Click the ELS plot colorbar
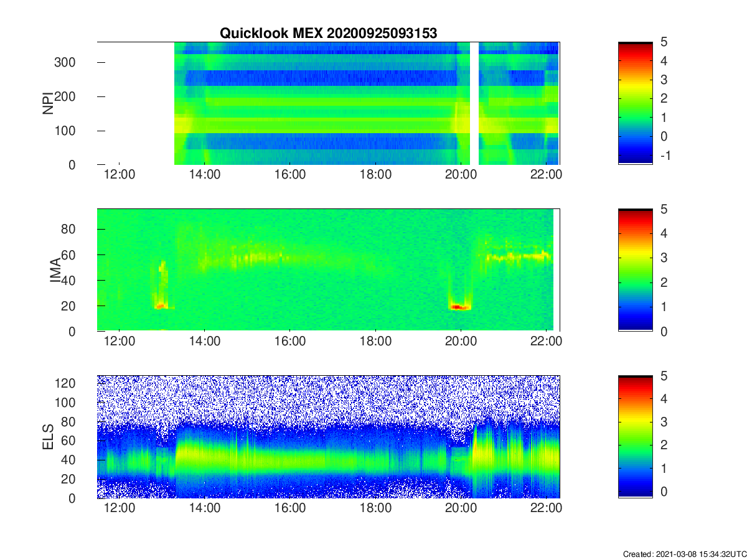Screen dimensions: 747x560 [x=636, y=437]
